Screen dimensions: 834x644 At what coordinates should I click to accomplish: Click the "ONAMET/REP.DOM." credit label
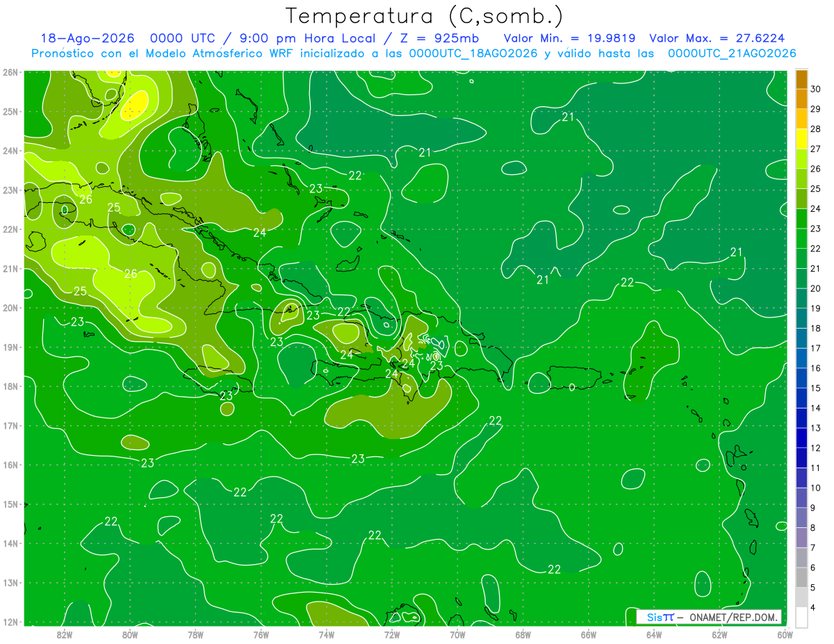pos(735,617)
